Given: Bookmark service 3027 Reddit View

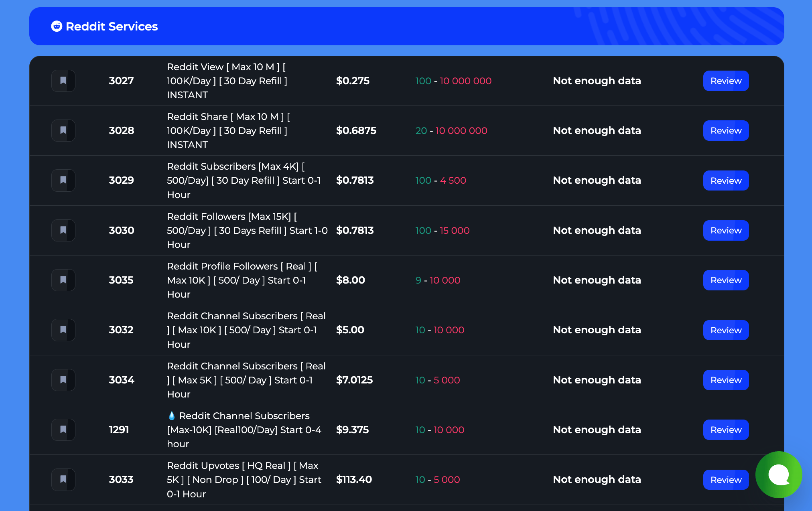Looking at the screenshot, I should click(x=63, y=81).
